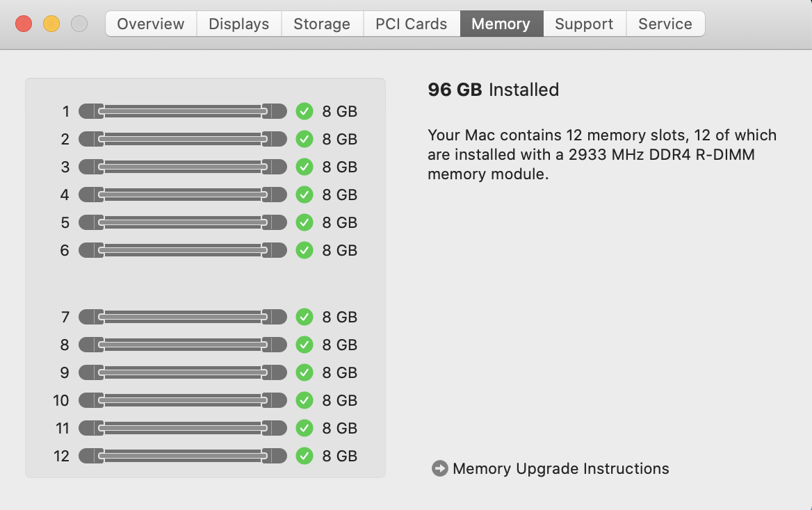Click the green status check for slot 7
The width and height of the screenshot is (812, 510).
click(x=304, y=317)
